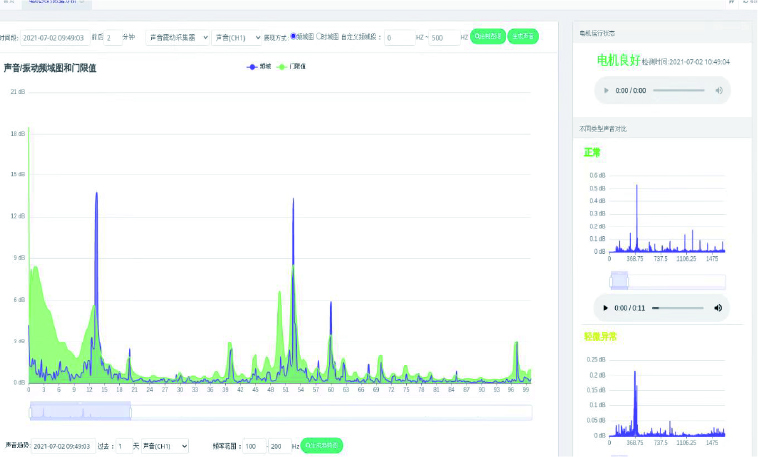Viewport: 758px width, 457px height.
Task: Click the top date-time input field
Action: pos(56,37)
